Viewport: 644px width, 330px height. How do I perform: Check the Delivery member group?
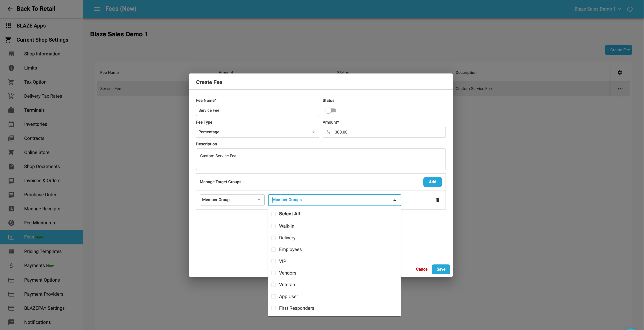click(273, 238)
